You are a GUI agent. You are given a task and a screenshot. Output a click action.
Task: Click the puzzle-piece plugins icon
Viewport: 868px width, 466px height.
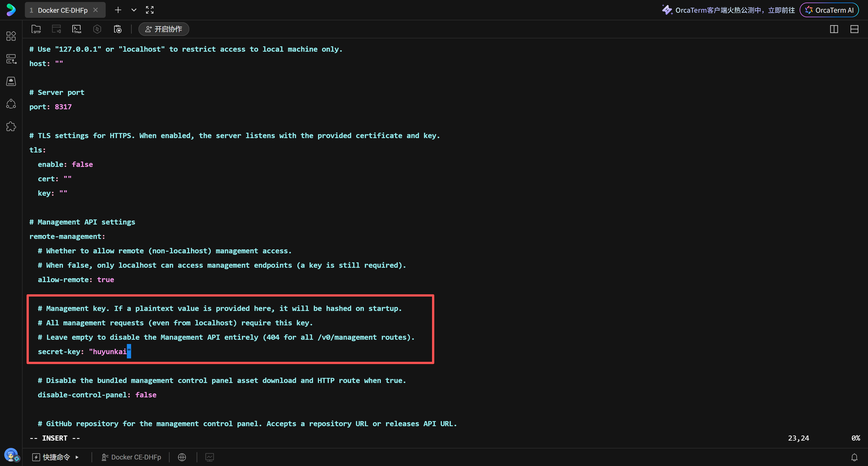(11, 127)
